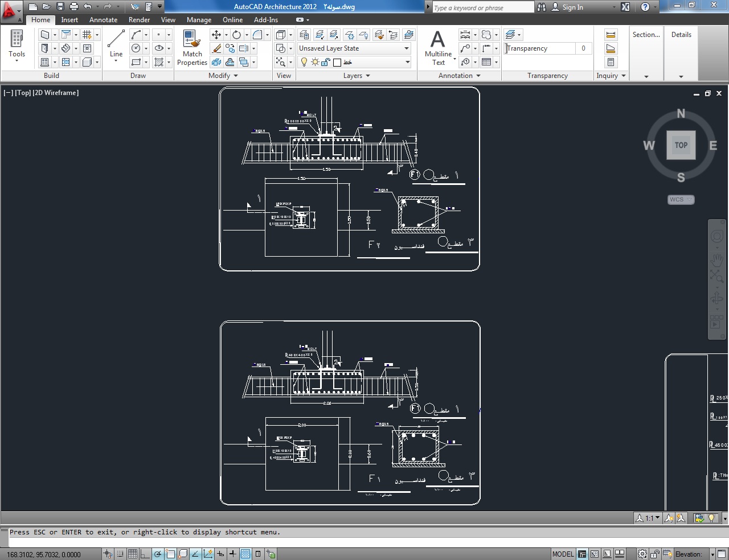Toggle Grid Display in status bar
Image resolution: width=729 pixels, height=560 pixels.
click(132, 554)
